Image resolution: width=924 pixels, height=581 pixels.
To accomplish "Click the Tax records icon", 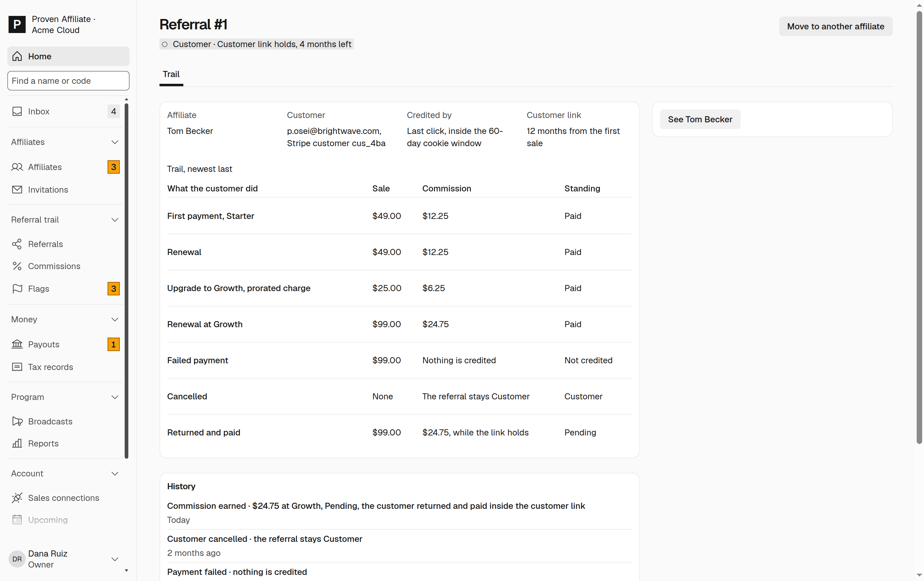I will pos(17,367).
